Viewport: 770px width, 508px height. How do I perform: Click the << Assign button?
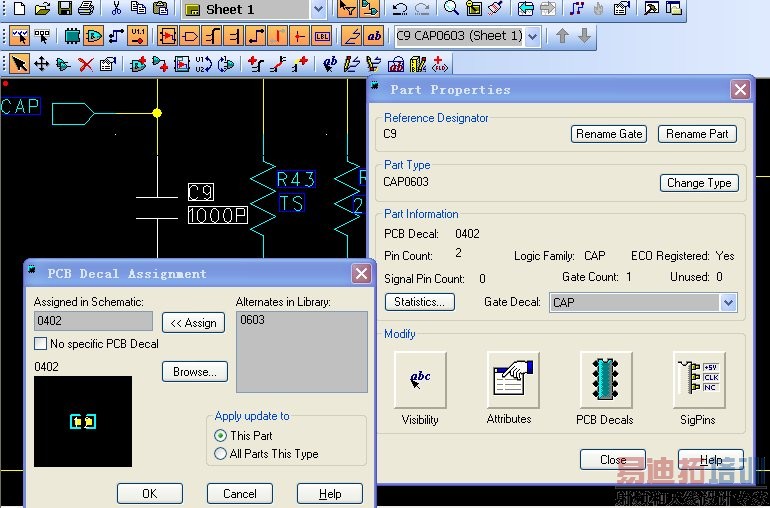pos(193,323)
